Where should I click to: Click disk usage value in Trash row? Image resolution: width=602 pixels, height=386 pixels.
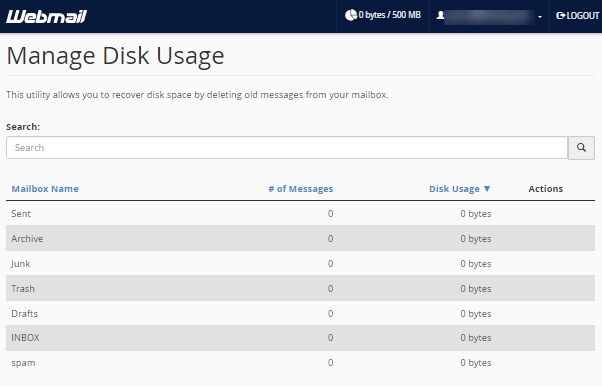click(x=476, y=288)
